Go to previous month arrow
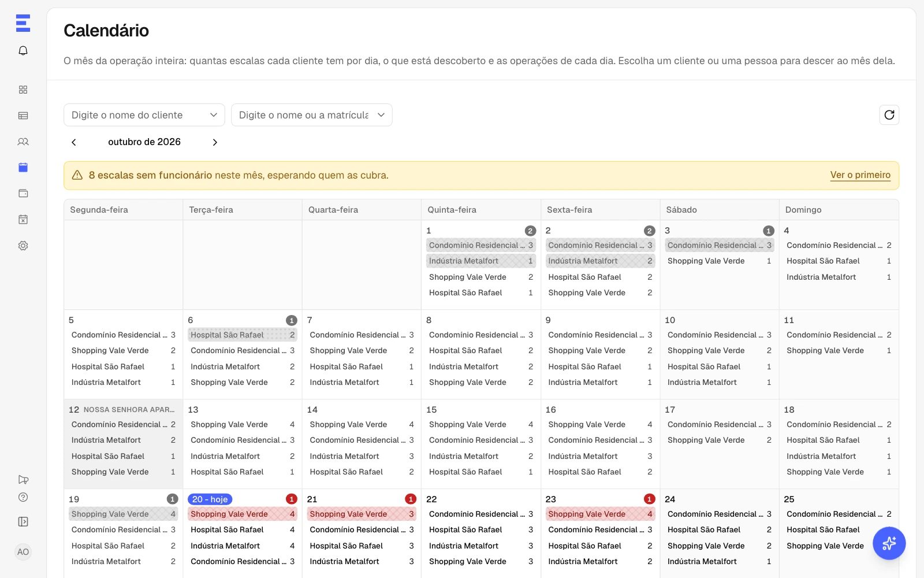This screenshot has width=924, height=578. point(74,142)
